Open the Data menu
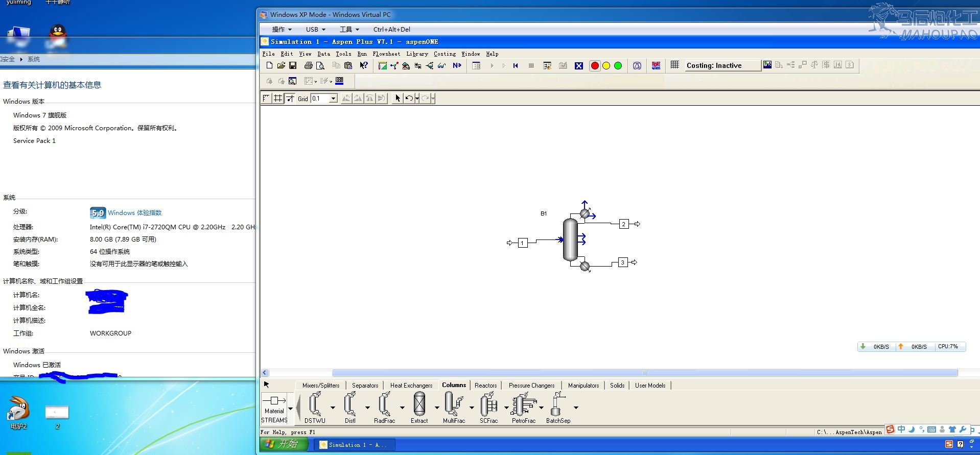Screen dimensions: 980x455 (x=323, y=54)
